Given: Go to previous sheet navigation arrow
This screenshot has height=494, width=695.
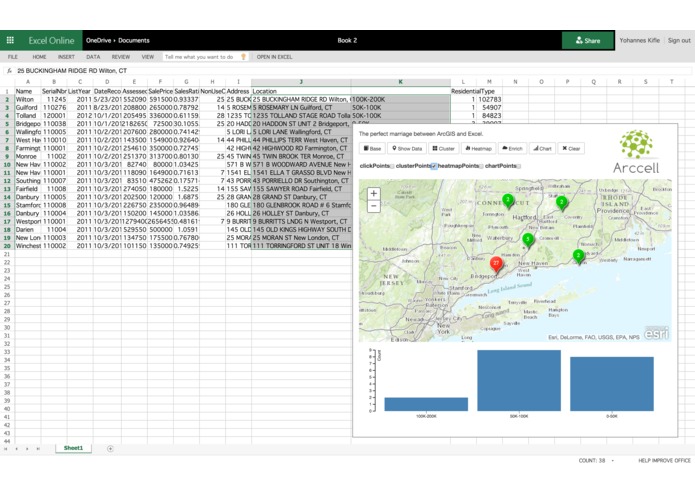Looking at the screenshot, I should pyautogui.click(x=16, y=449).
